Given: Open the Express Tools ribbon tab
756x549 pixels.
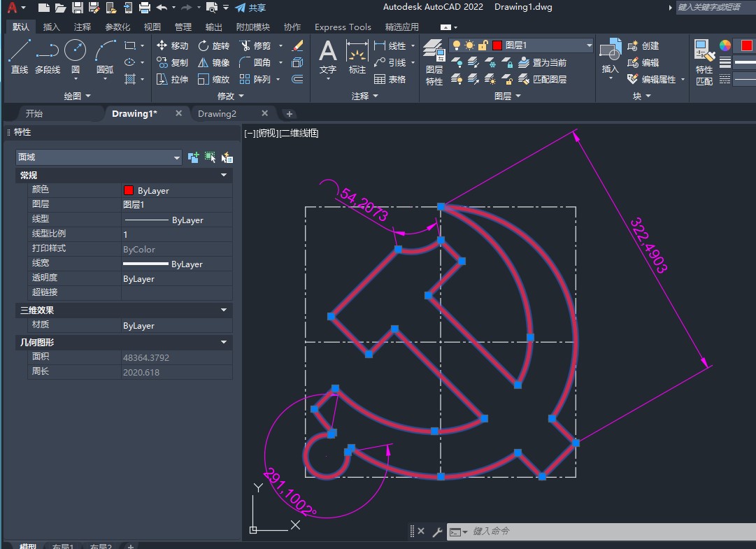Looking at the screenshot, I should pos(343,27).
